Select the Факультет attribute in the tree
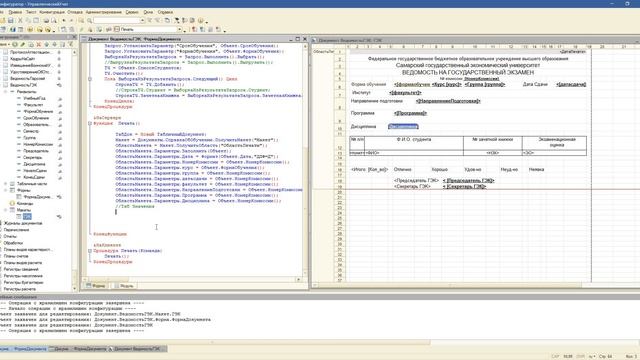 point(33,105)
